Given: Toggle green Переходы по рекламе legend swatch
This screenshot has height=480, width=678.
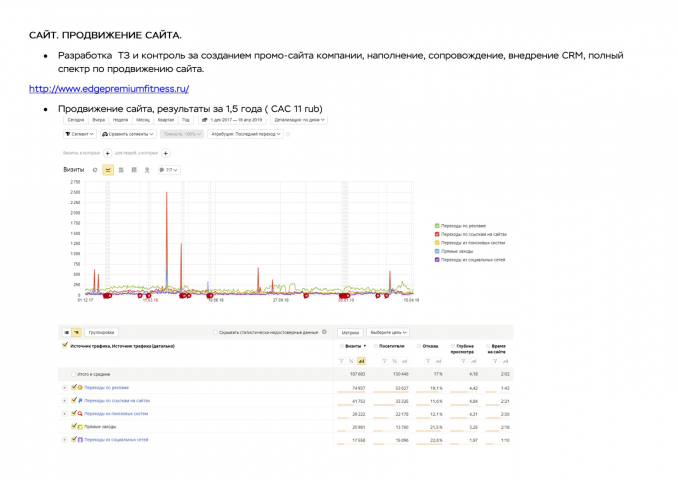Looking at the screenshot, I should 437,226.
